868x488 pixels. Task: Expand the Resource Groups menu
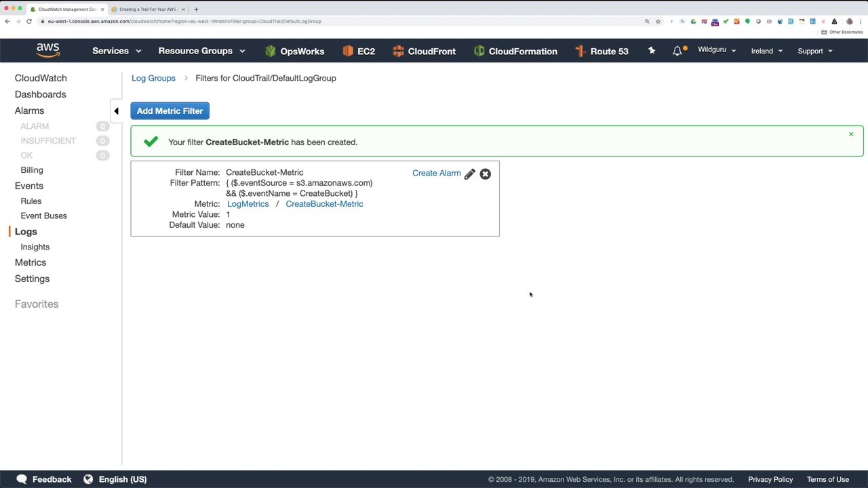pyautogui.click(x=201, y=51)
